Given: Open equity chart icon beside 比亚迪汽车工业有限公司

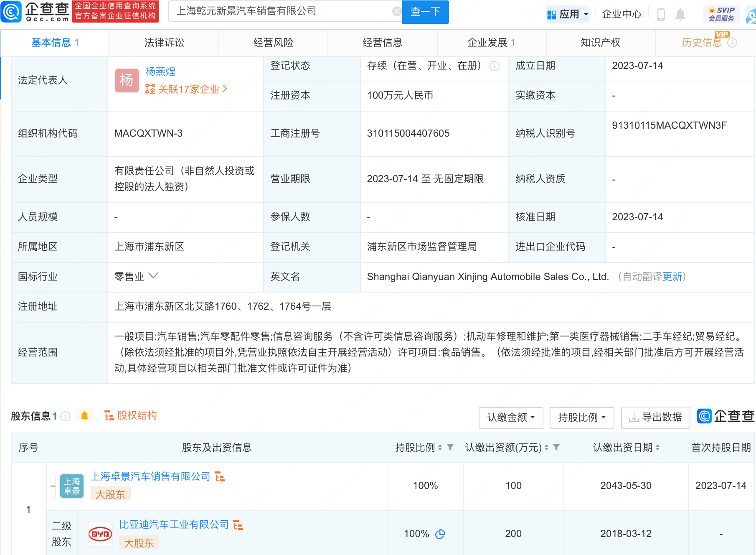Looking at the screenshot, I should click(x=238, y=525).
